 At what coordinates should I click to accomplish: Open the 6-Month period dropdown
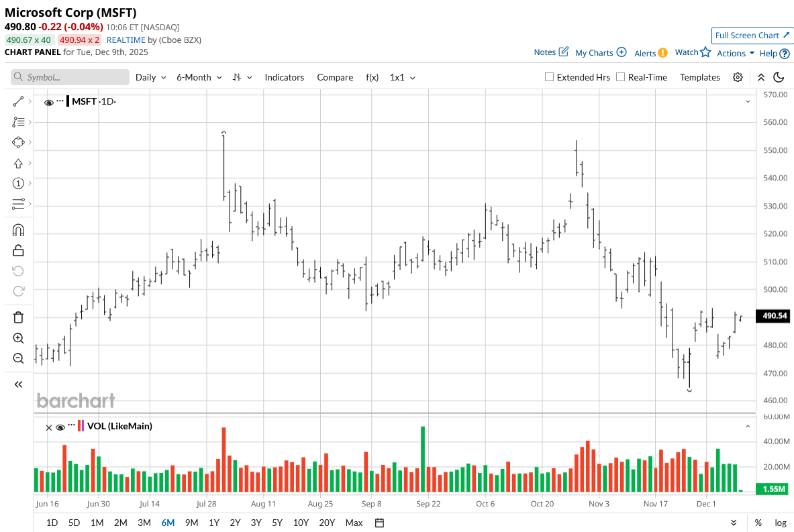point(199,77)
